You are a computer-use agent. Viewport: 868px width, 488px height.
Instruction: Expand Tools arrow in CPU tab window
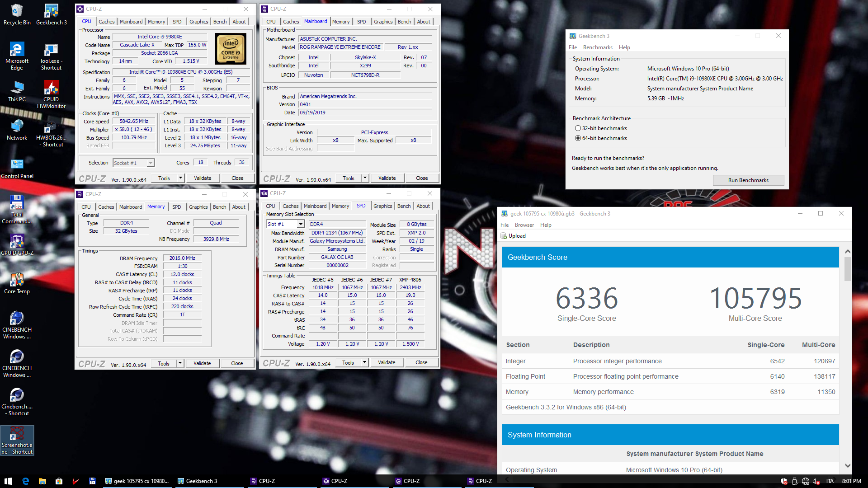coord(180,178)
